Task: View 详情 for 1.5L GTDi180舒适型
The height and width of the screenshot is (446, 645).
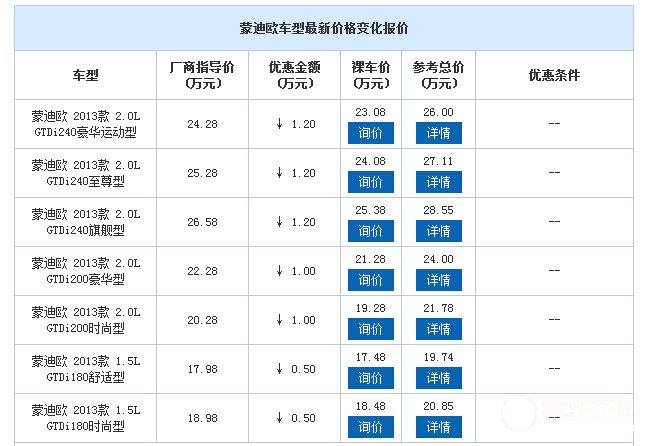Action: 438,378
